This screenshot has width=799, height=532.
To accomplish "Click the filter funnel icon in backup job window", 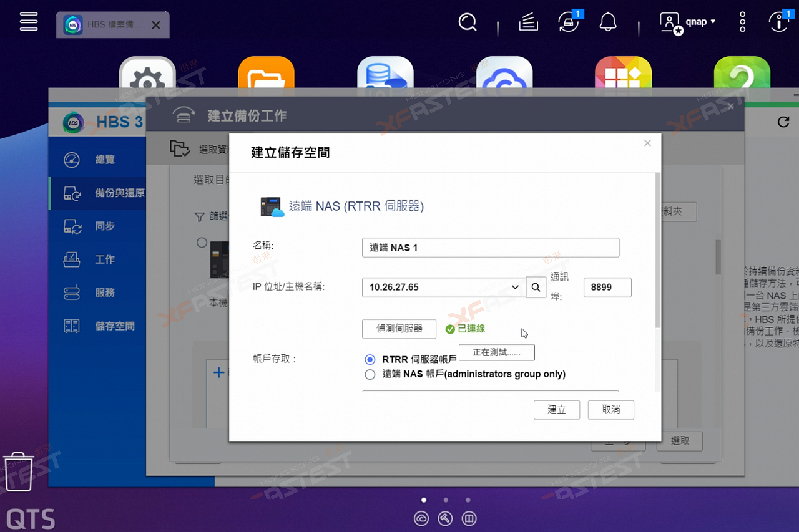I will click(x=200, y=217).
